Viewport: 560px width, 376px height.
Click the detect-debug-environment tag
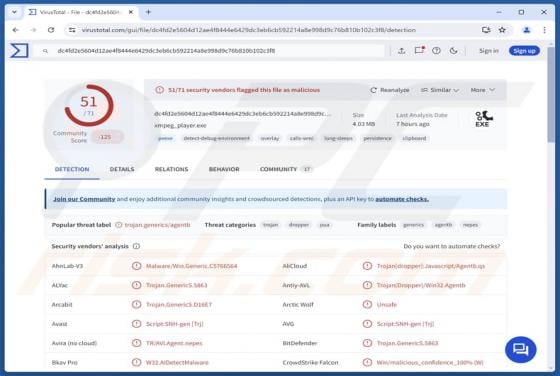pyautogui.click(x=216, y=138)
